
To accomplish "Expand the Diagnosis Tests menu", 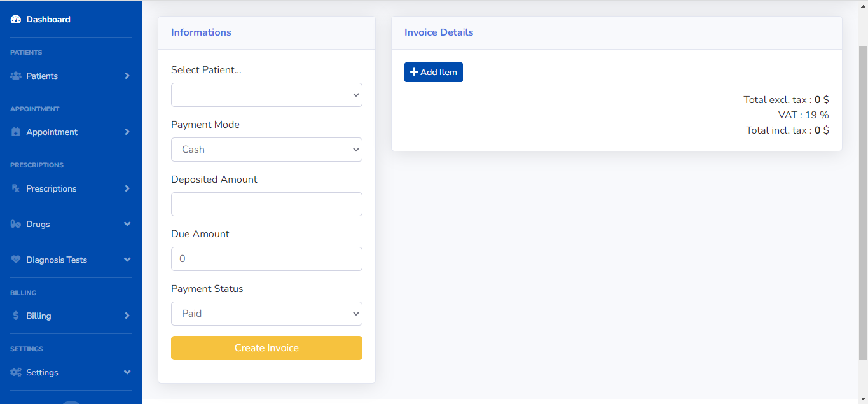I will [127, 260].
